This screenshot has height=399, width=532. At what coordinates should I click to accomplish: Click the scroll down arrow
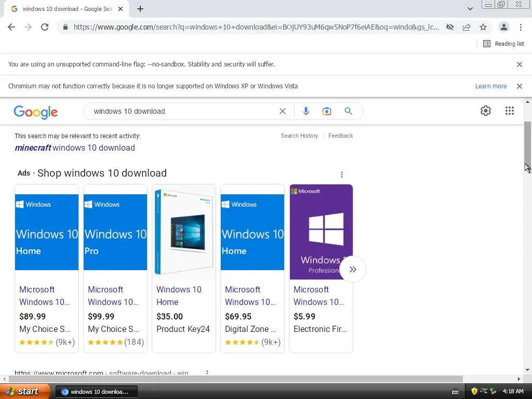coord(527,370)
